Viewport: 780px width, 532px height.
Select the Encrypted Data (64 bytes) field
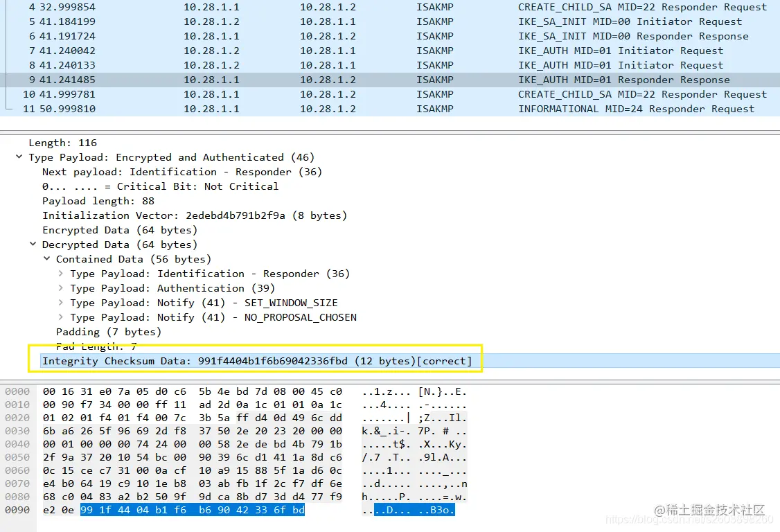(x=119, y=230)
